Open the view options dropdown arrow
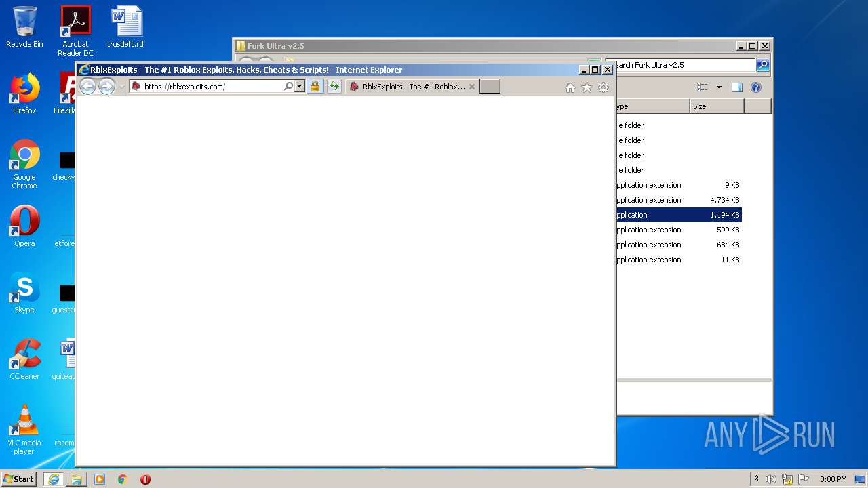 point(719,87)
